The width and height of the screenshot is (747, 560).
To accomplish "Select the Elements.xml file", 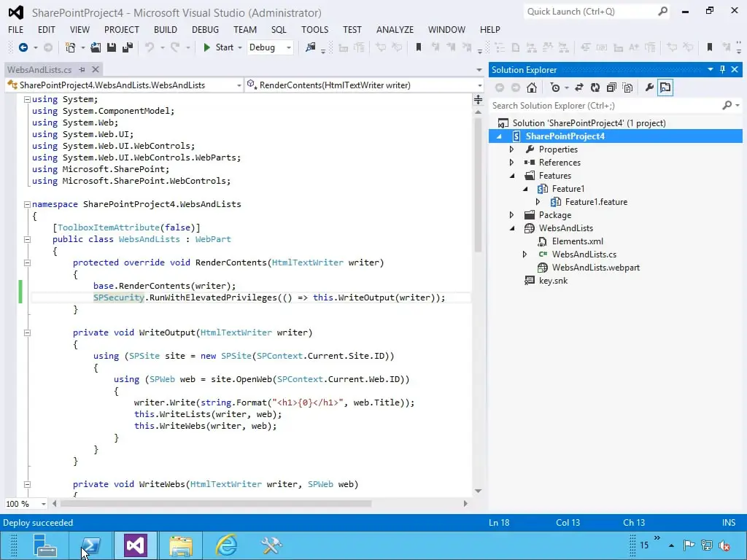I will tap(578, 241).
